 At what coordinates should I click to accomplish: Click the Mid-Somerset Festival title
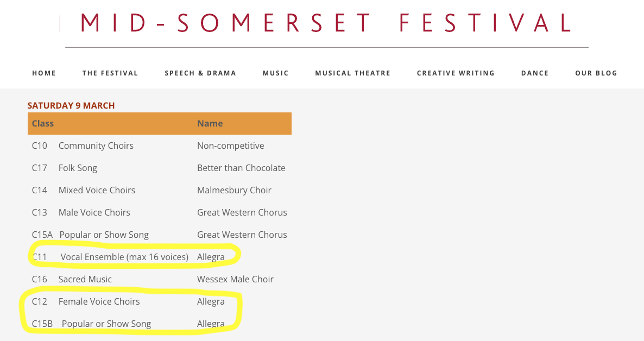coord(326,23)
